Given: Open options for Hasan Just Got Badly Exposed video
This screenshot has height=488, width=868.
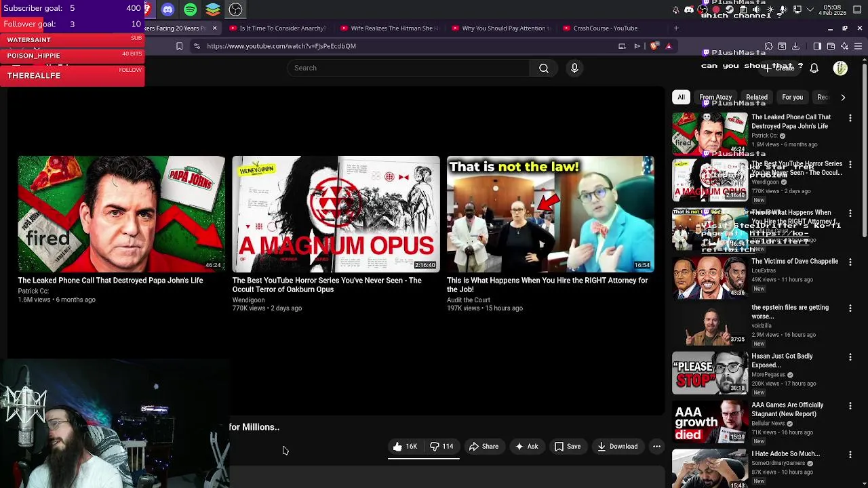Looking at the screenshot, I should point(850,357).
